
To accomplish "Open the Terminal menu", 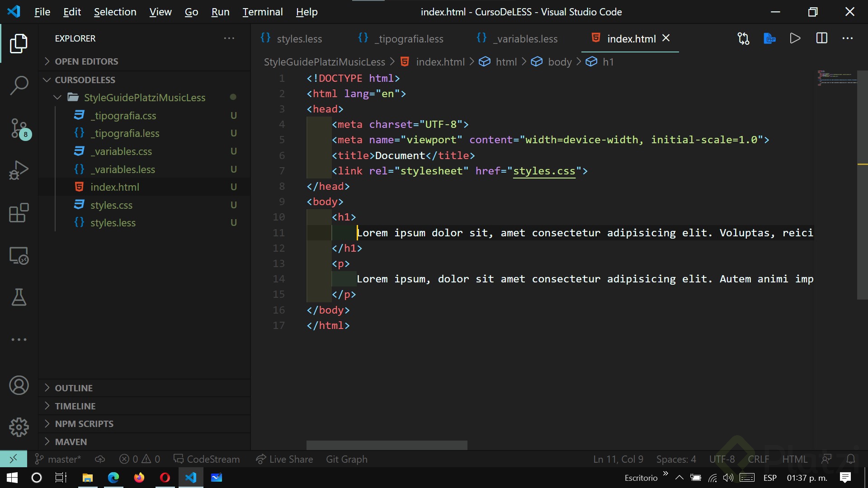I will click(262, 12).
